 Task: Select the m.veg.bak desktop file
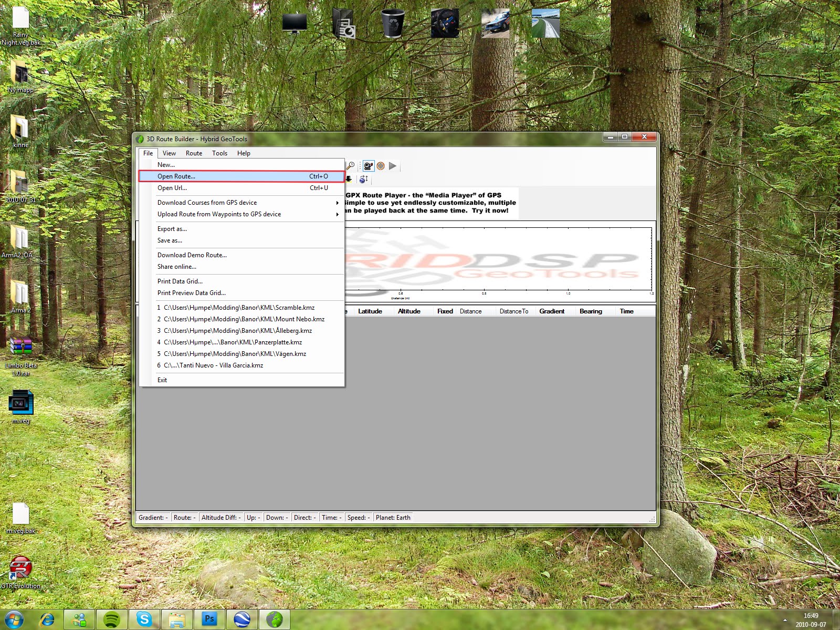20,518
